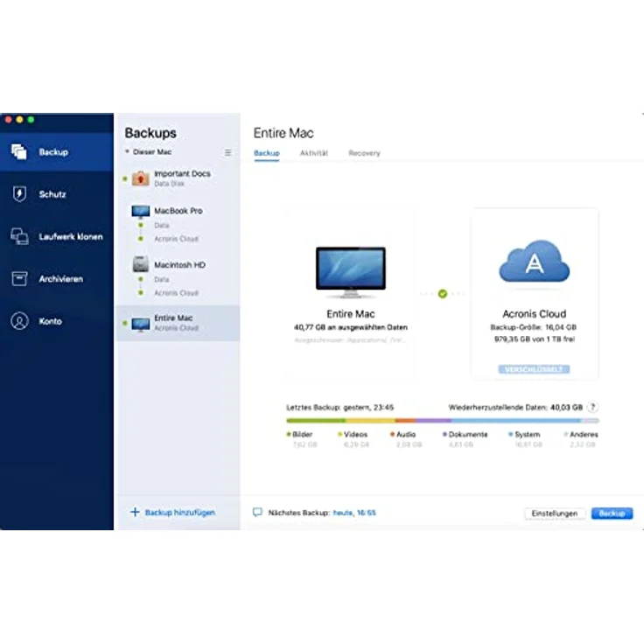Select Macintosh HD drive icon
Viewport: 644px width, 644px height.
click(x=141, y=265)
